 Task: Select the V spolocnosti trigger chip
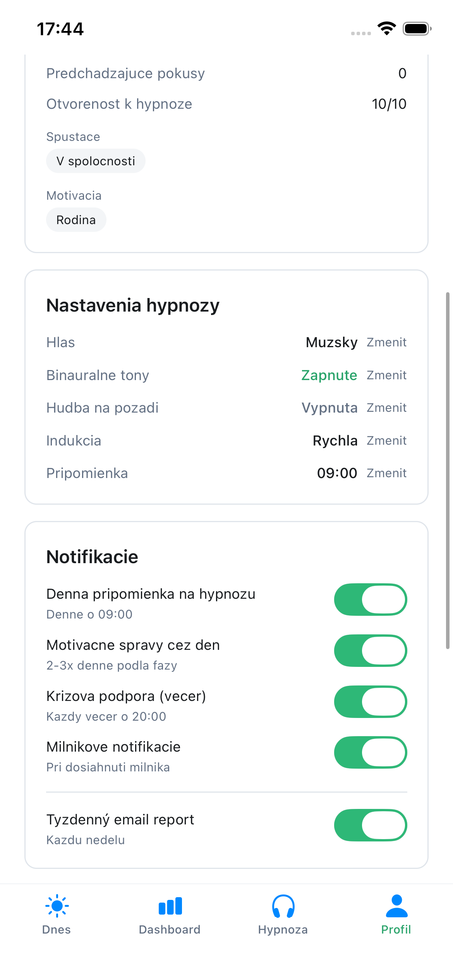[x=95, y=161]
